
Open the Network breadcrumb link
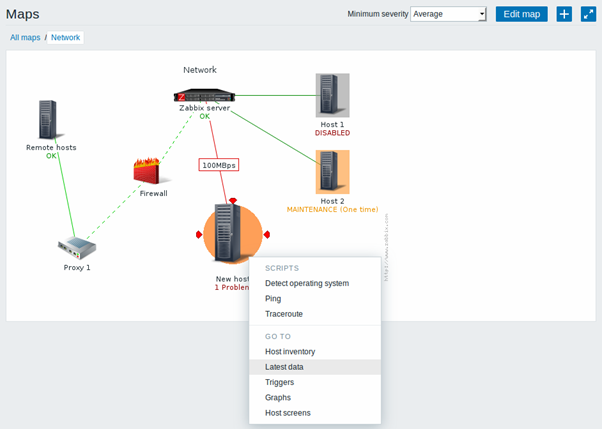coord(66,38)
